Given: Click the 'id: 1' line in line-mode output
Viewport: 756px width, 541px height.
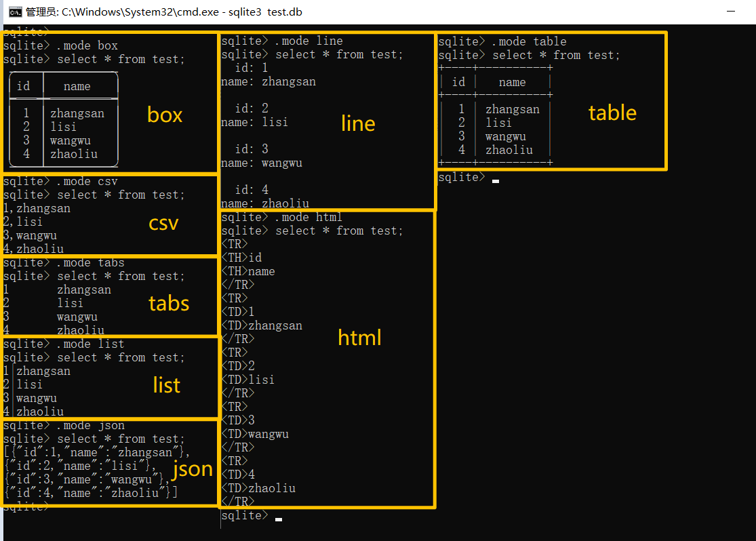Looking at the screenshot, I should 251,68.
